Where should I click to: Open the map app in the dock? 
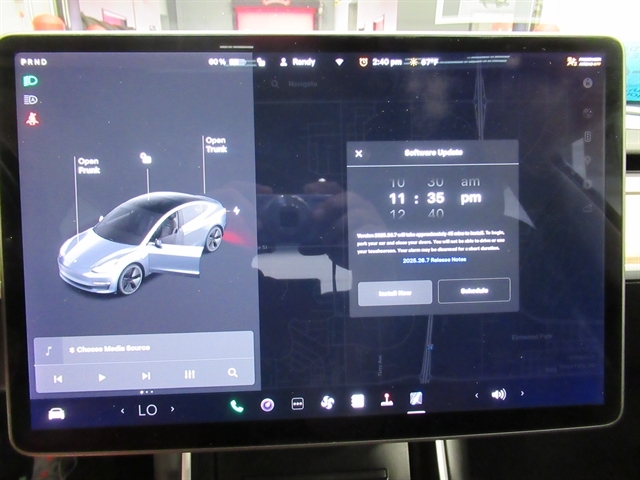point(416,398)
